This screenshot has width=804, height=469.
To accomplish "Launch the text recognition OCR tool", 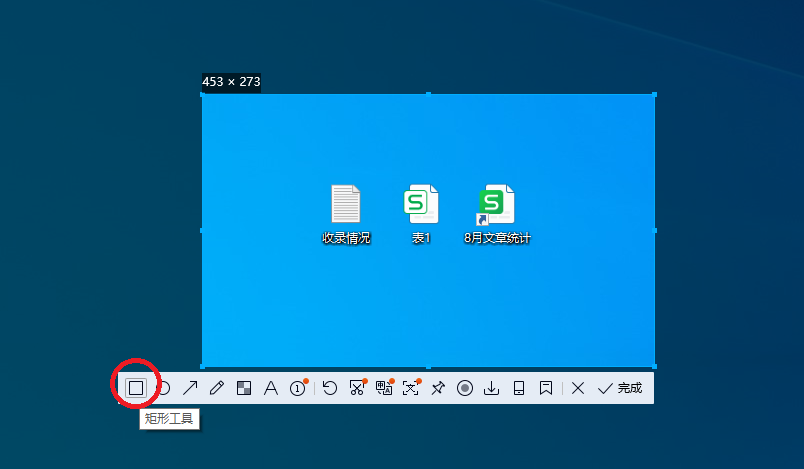I will pyautogui.click(x=411, y=388).
